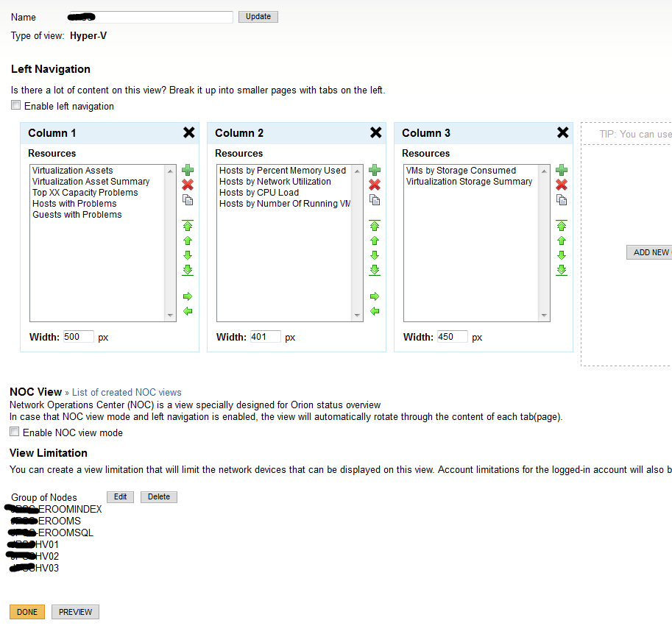Add a resource to Column 2
Image resolution: width=672 pixels, height=634 pixels.
click(x=374, y=170)
